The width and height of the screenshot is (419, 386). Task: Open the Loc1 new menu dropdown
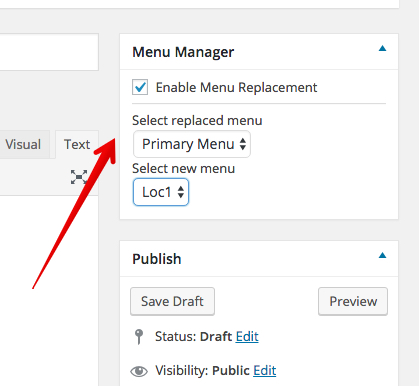point(161,192)
